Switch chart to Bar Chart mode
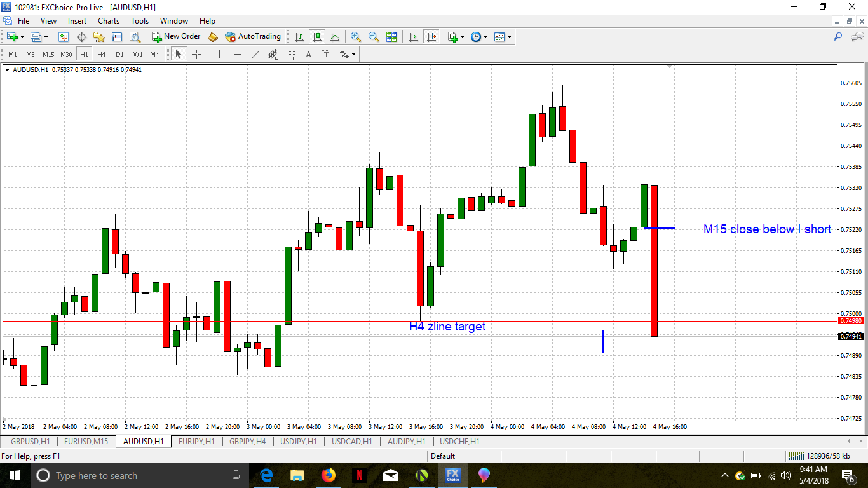The image size is (868, 488). 299,37
